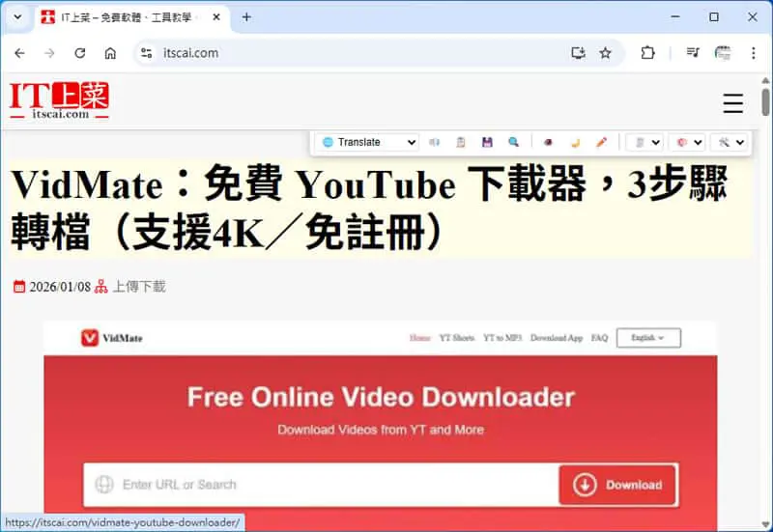Bookmark this page with the star icon
773x532 pixels.
[606, 53]
